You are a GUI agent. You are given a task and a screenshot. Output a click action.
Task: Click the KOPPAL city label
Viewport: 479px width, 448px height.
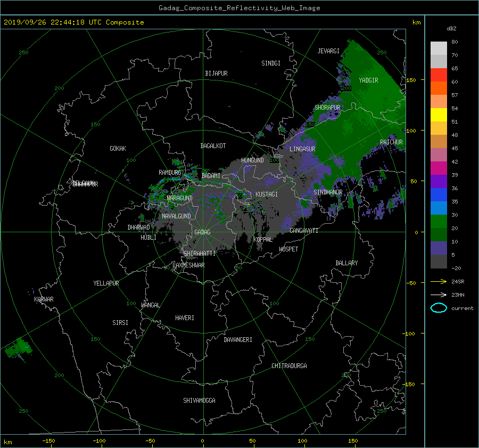point(263,240)
